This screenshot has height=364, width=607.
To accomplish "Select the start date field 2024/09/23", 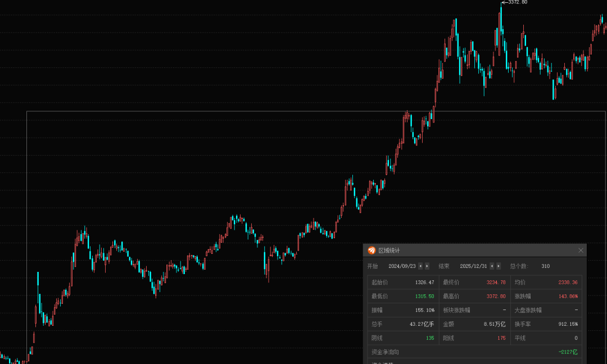I will 402,266.
